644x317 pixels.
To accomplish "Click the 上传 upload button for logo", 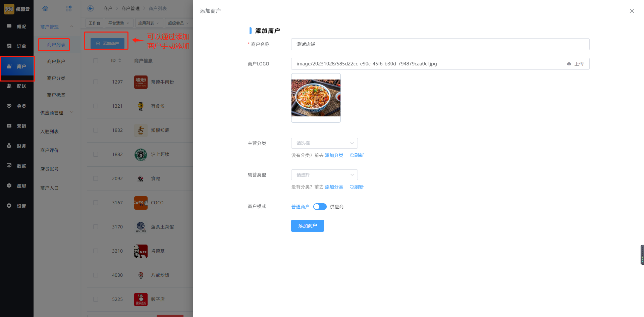I will 575,64.
